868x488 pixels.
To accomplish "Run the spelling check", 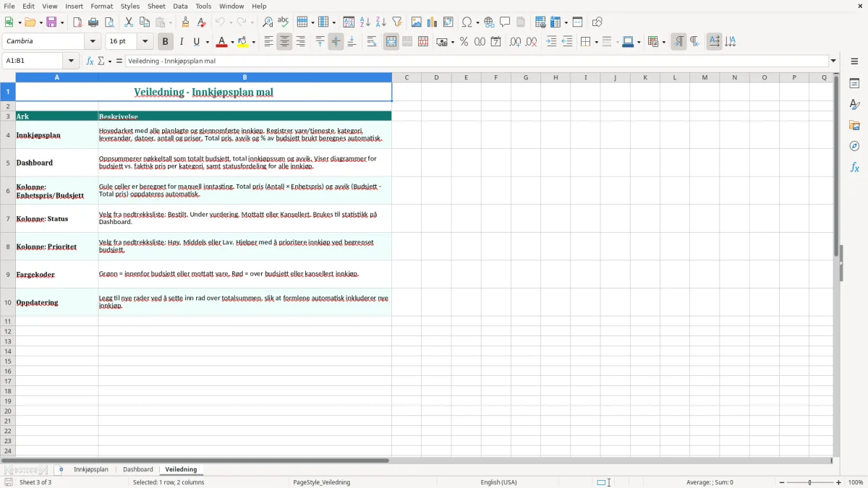I will pos(284,22).
